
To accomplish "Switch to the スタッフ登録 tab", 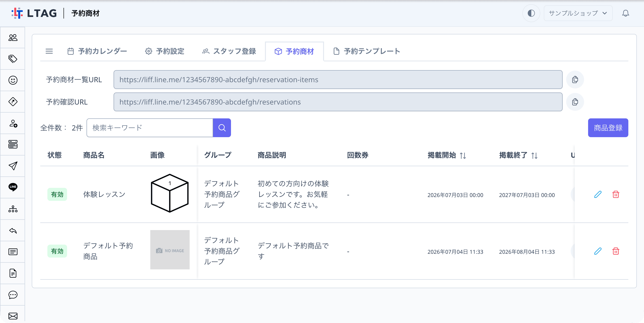I will tap(229, 51).
